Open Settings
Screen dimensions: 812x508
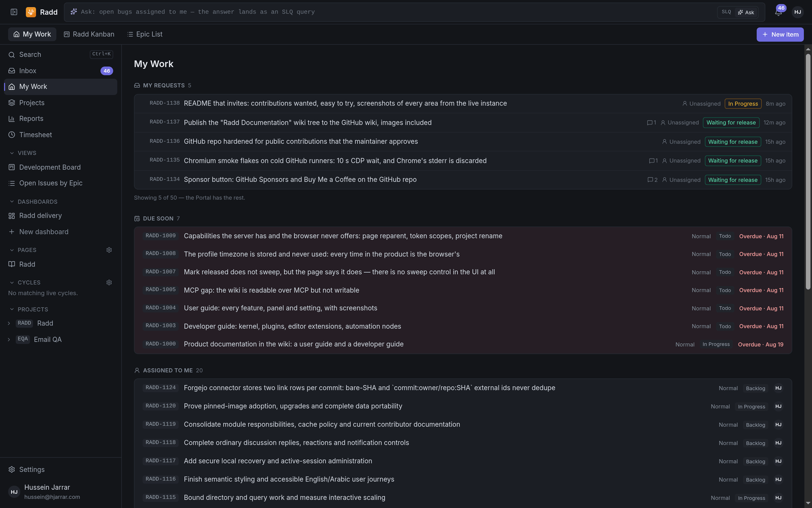(60, 469)
